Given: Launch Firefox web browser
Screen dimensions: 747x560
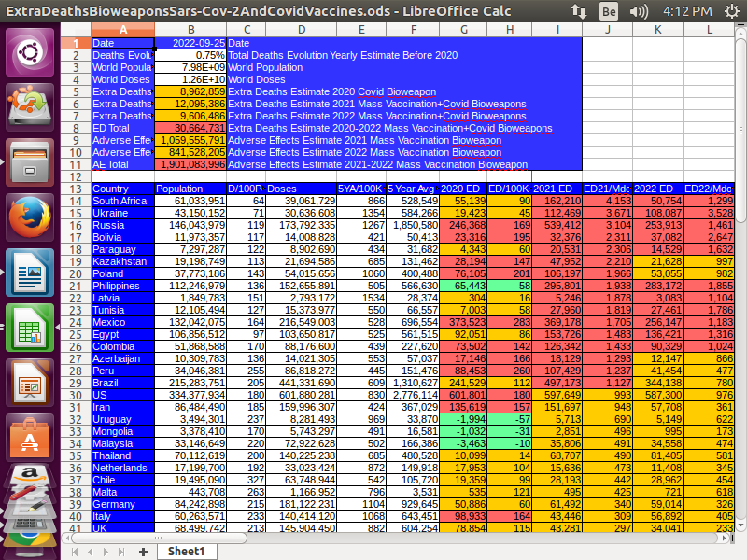Looking at the screenshot, I should [x=31, y=217].
